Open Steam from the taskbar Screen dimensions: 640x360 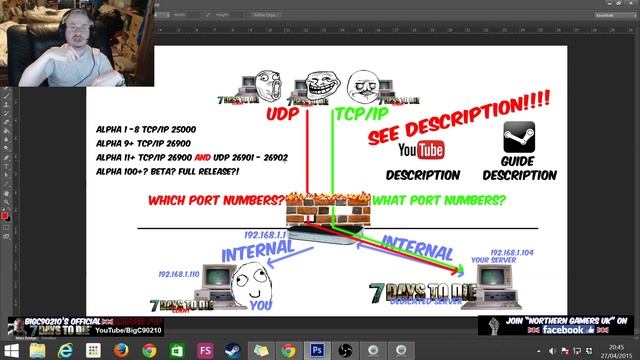[x=233, y=351]
